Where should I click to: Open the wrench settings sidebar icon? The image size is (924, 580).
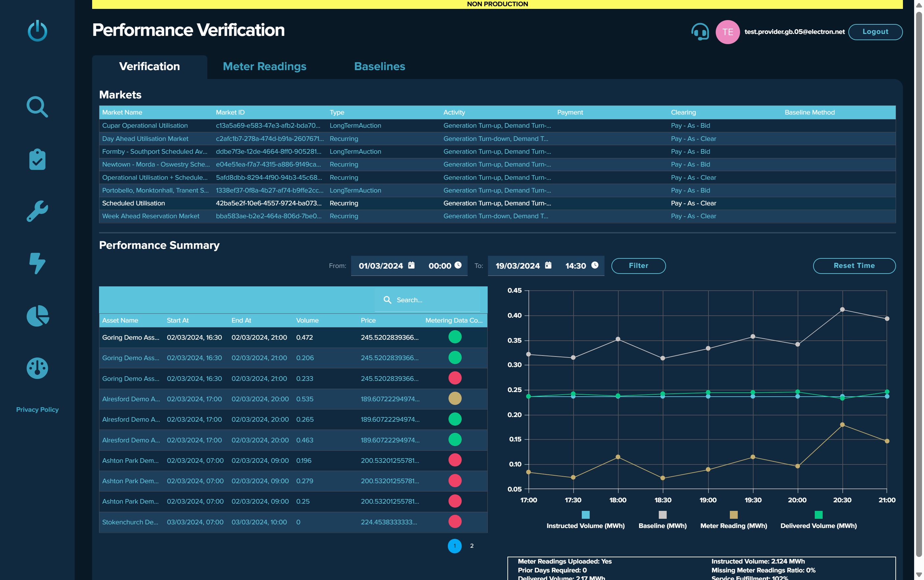37,211
